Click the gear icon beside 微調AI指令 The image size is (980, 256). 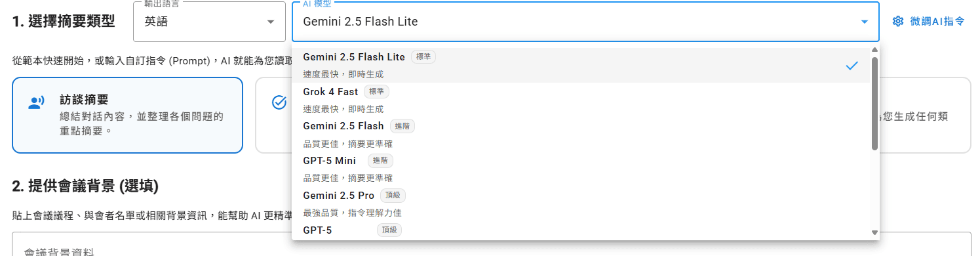898,22
